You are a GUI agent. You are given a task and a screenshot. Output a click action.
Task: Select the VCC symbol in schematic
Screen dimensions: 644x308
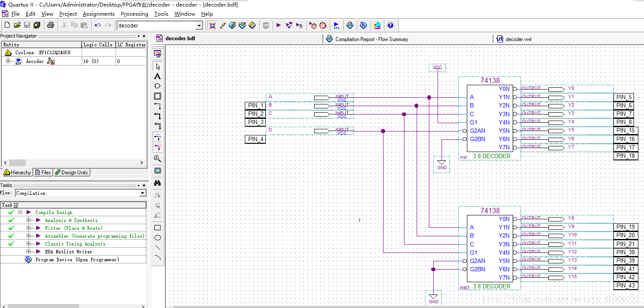pos(437,67)
